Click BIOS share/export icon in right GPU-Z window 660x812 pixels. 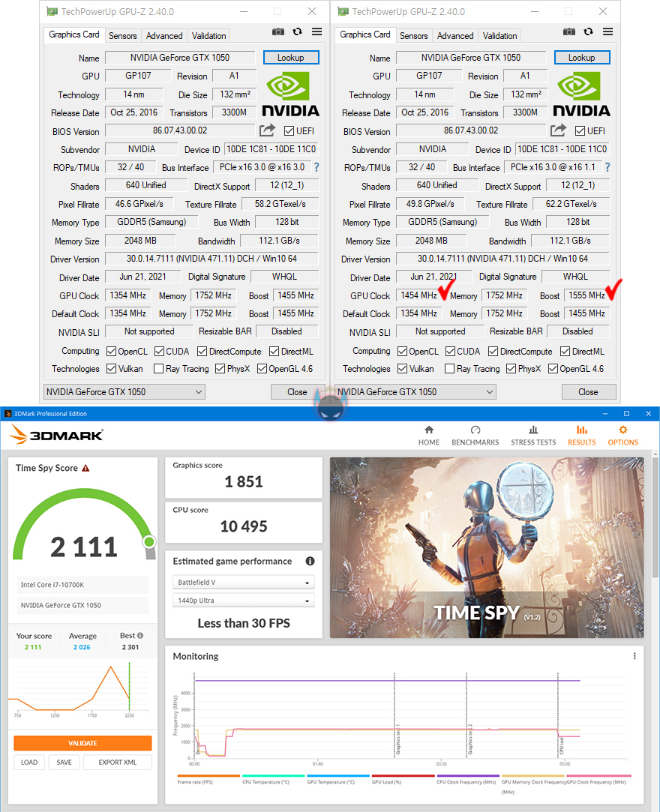tap(559, 130)
